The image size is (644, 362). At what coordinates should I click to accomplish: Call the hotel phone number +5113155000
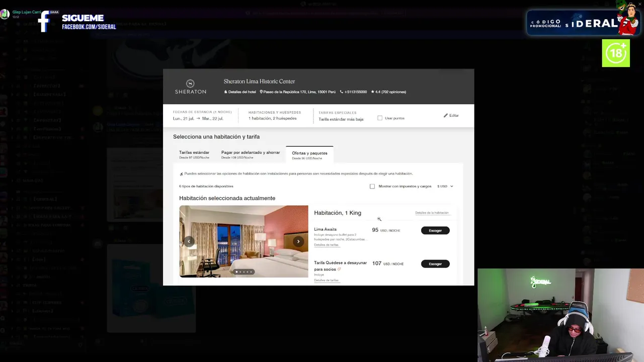[x=353, y=92]
